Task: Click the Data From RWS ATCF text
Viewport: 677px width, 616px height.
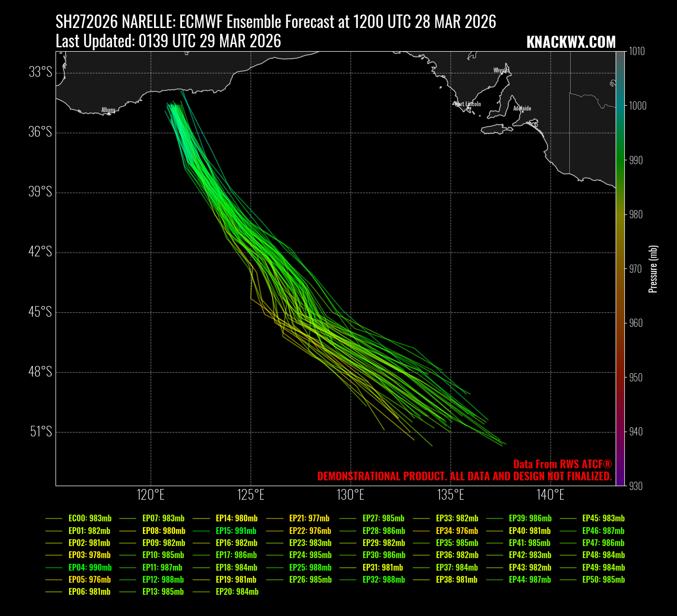Action: pyautogui.click(x=562, y=464)
